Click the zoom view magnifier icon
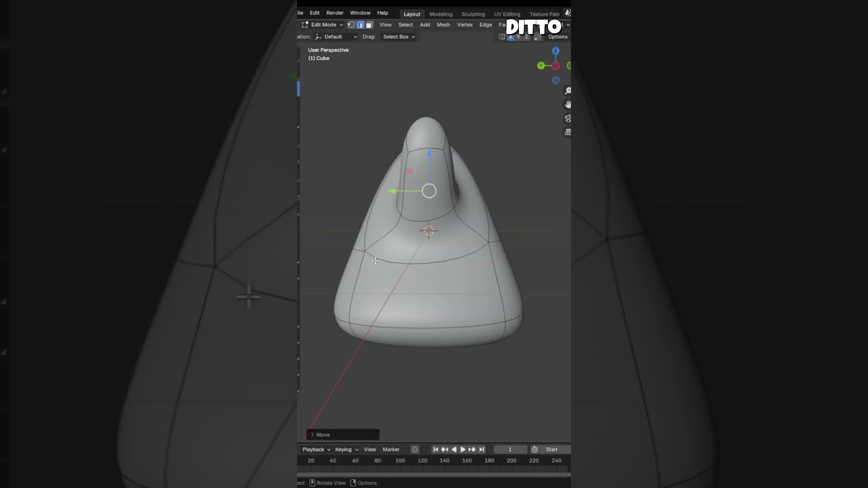 [x=568, y=91]
